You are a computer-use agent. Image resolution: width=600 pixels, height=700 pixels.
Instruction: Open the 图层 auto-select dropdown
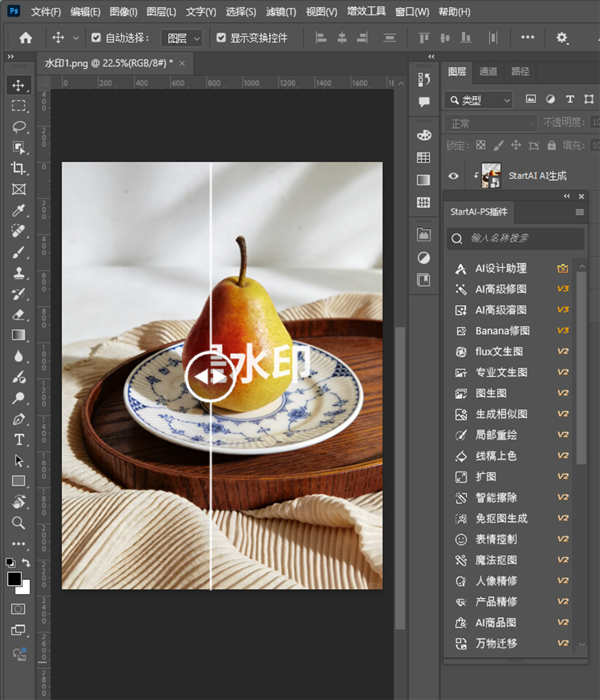[182, 38]
